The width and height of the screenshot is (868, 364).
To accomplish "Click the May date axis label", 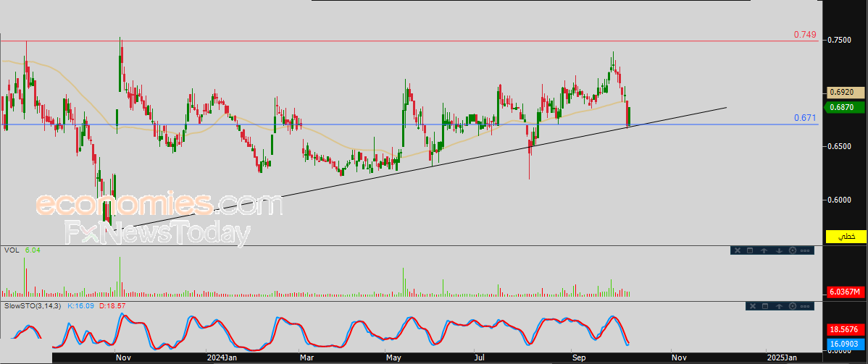I will 393,358.
